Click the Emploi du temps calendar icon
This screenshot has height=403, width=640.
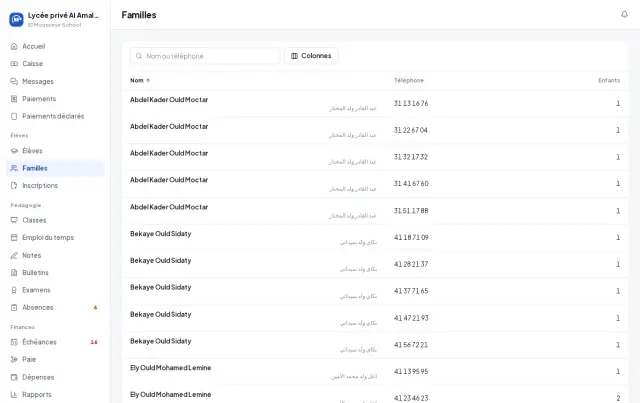(x=14, y=237)
